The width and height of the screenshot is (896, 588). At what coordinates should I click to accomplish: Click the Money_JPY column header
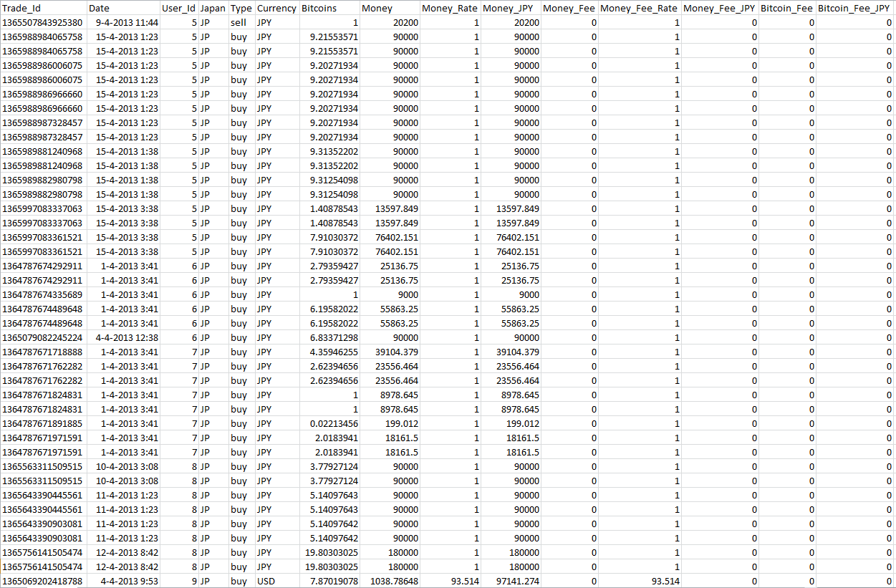click(x=511, y=8)
